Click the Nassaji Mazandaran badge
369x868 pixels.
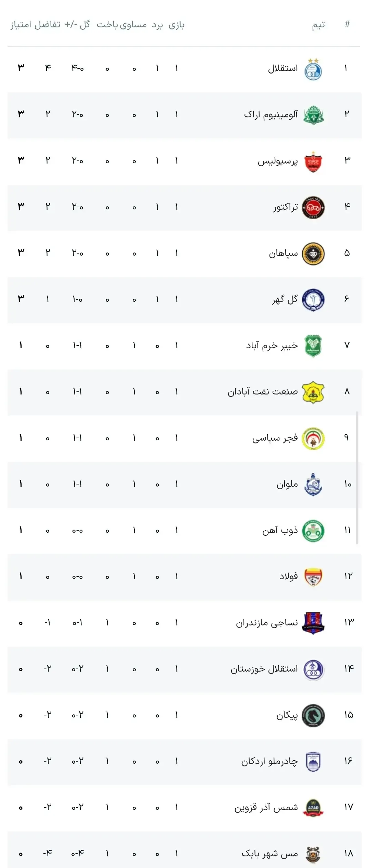tap(313, 623)
